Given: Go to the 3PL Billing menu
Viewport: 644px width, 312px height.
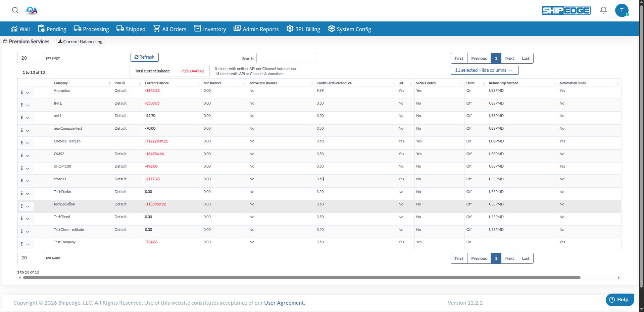Looking at the screenshot, I should [303, 29].
